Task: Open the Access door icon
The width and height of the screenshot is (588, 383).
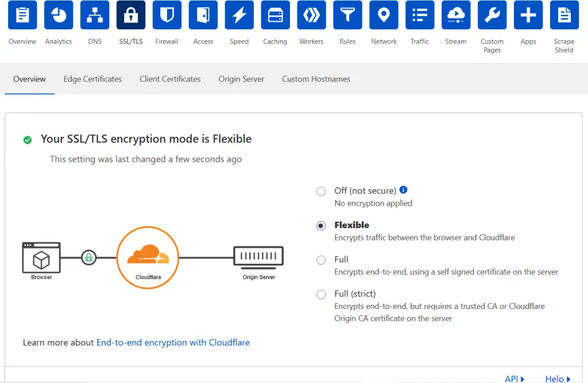Action: pyautogui.click(x=203, y=15)
